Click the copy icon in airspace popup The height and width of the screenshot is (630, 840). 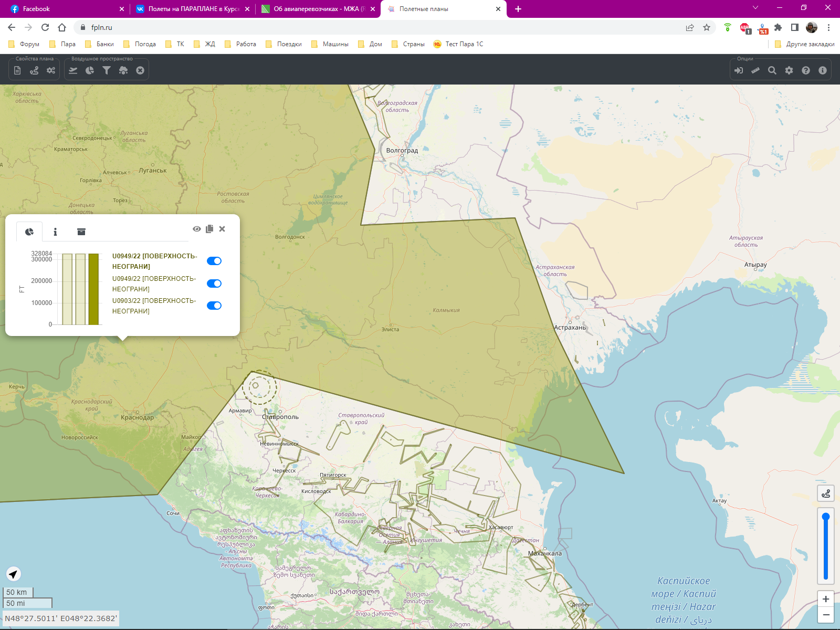209,229
